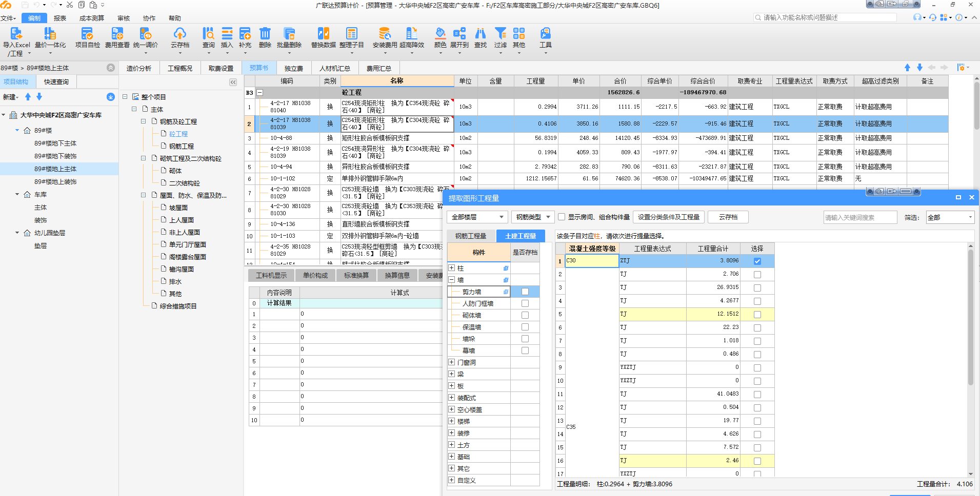980x496 pixels.
Task: Toggle the 保温墙 archive checkbox
Action: (x=525, y=327)
